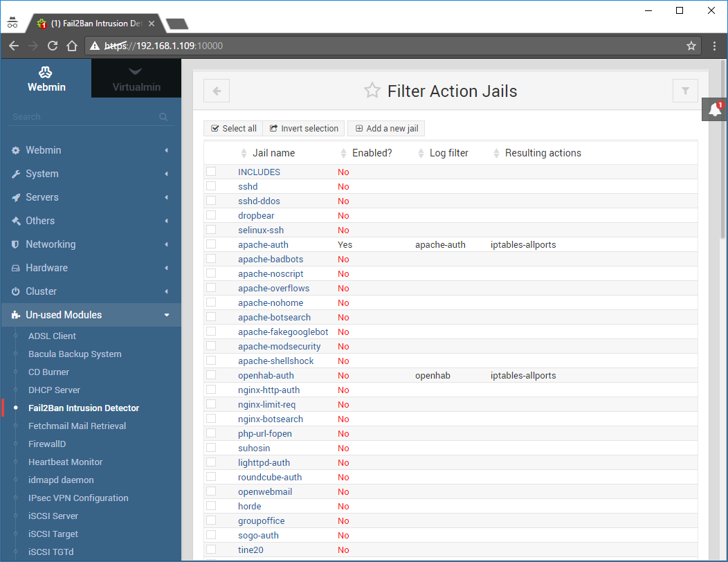728x562 pixels.
Task: Expand the Hardware sidebar category
Action: (x=91, y=268)
